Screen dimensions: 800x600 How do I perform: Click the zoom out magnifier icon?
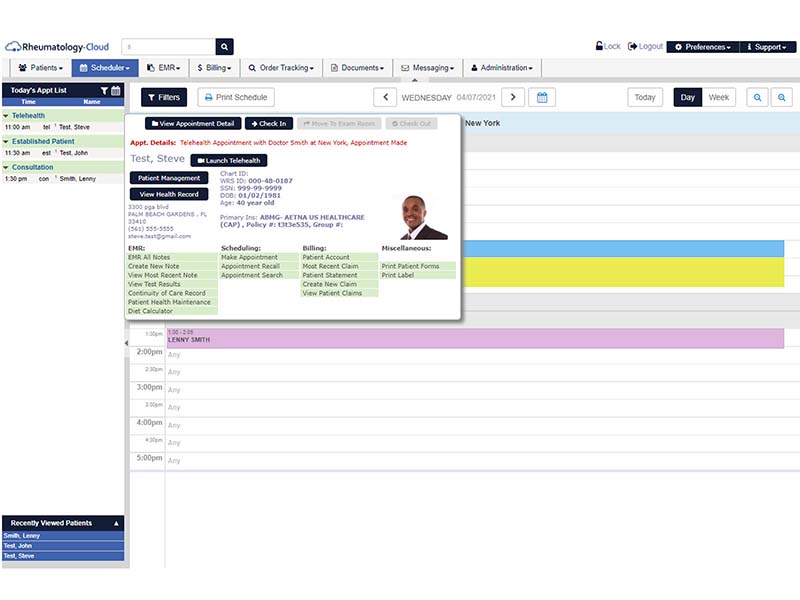coord(758,97)
